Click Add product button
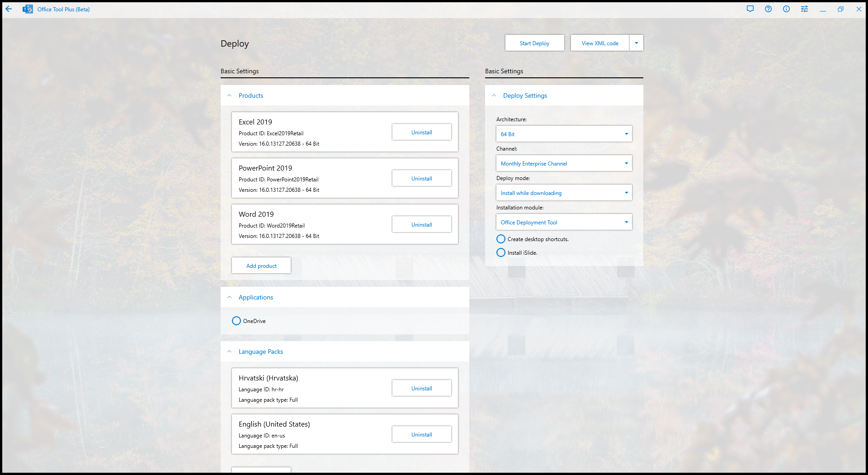This screenshot has height=475, width=868. [x=261, y=266]
